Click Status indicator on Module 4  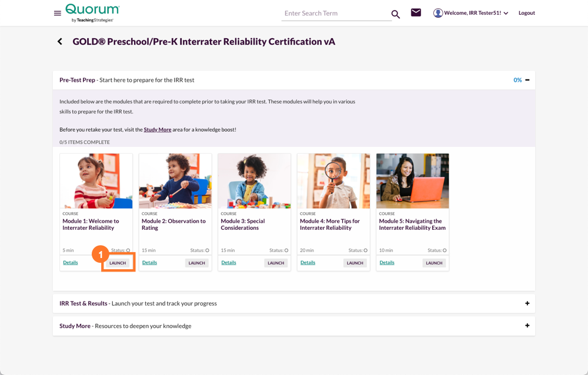pyautogui.click(x=365, y=250)
